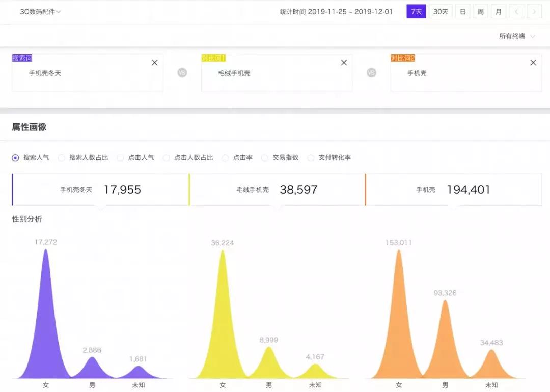Click the 手机壳 194,401 summary card
The width and height of the screenshot is (550, 392).
pyautogui.click(x=454, y=190)
